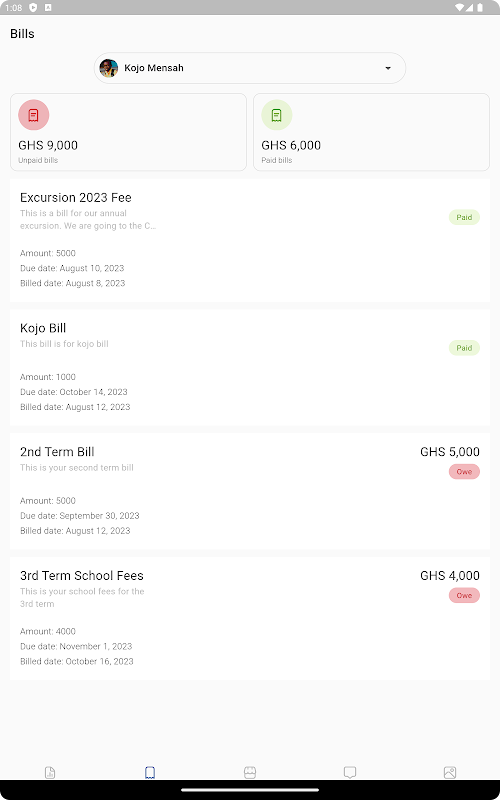Image resolution: width=500 pixels, height=800 pixels.
Task: Open the Kojo Mensah student selector
Action: point(250,68)
